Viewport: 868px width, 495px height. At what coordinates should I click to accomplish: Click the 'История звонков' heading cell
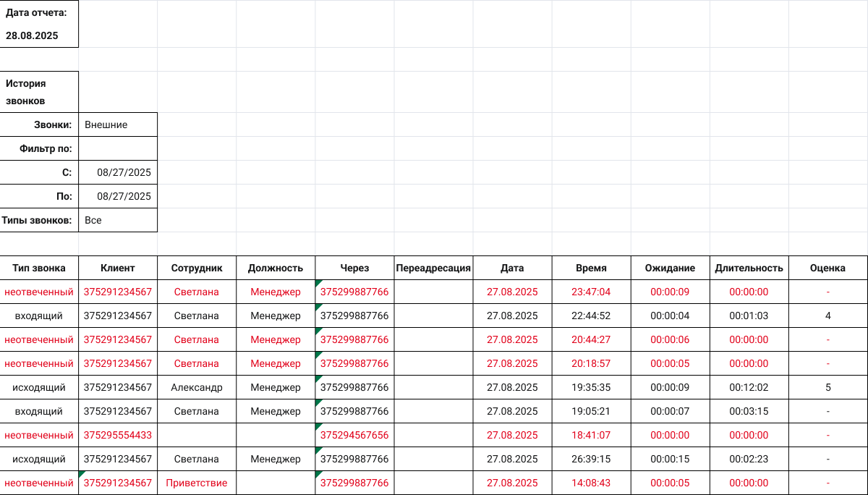(x=39, y=92)
